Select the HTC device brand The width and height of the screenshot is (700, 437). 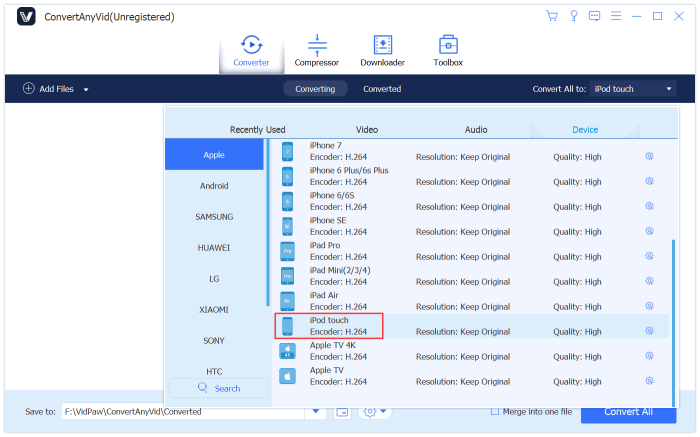[214, 371]
